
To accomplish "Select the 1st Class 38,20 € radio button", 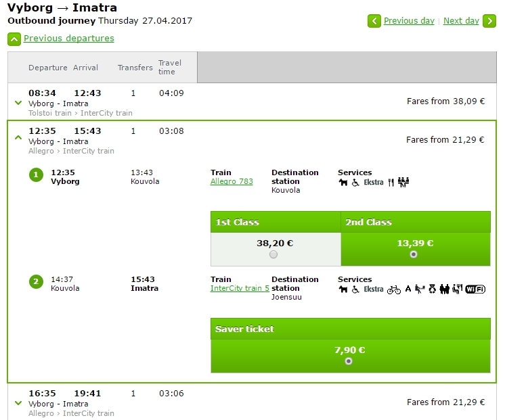I will tap(273, 254).
